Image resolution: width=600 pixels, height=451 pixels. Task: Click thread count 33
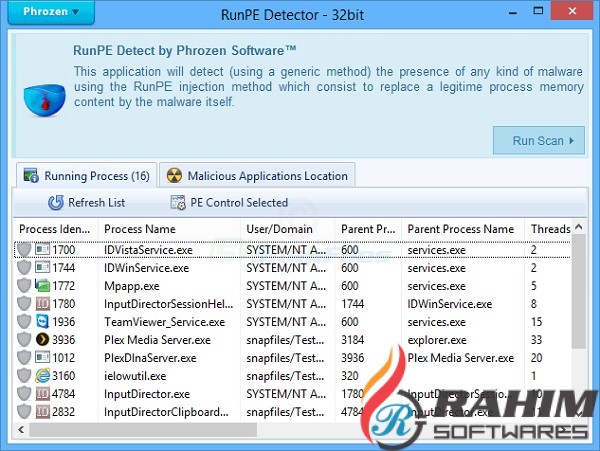pyautogui.click(x=536, y=340)
